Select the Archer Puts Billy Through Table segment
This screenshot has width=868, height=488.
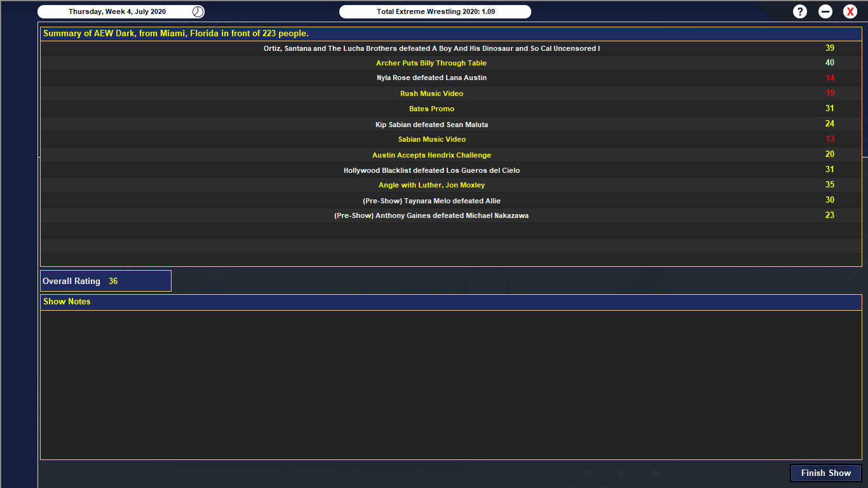pyautogui.click(x=431, y=64)
